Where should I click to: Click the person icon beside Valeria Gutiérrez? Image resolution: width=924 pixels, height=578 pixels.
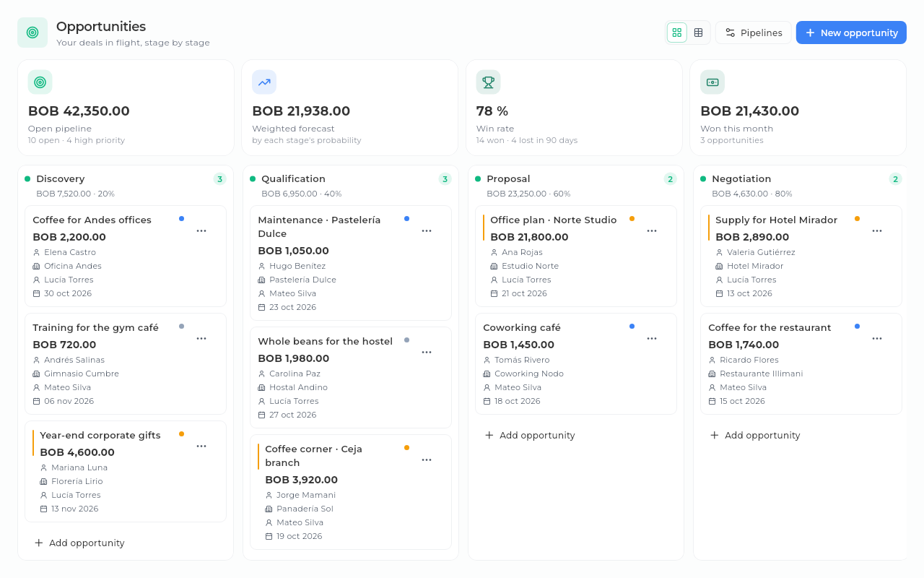(719, 252)
